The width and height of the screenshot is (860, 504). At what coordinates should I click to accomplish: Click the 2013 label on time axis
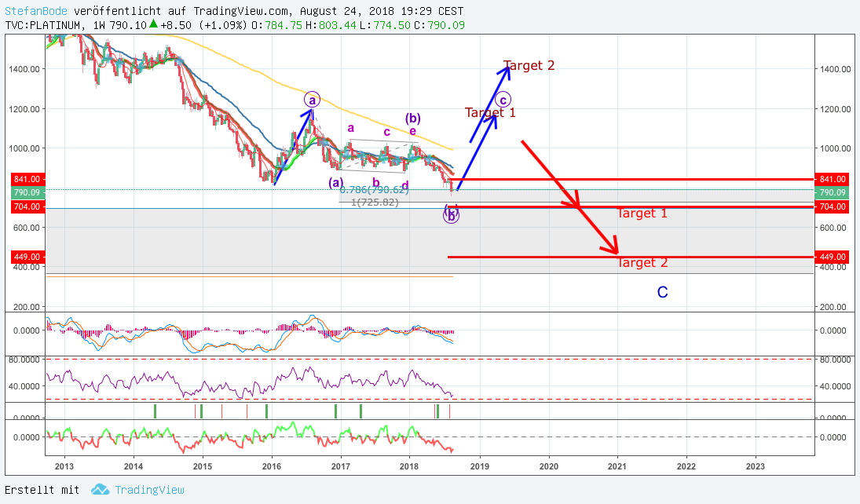pos(64,466)
